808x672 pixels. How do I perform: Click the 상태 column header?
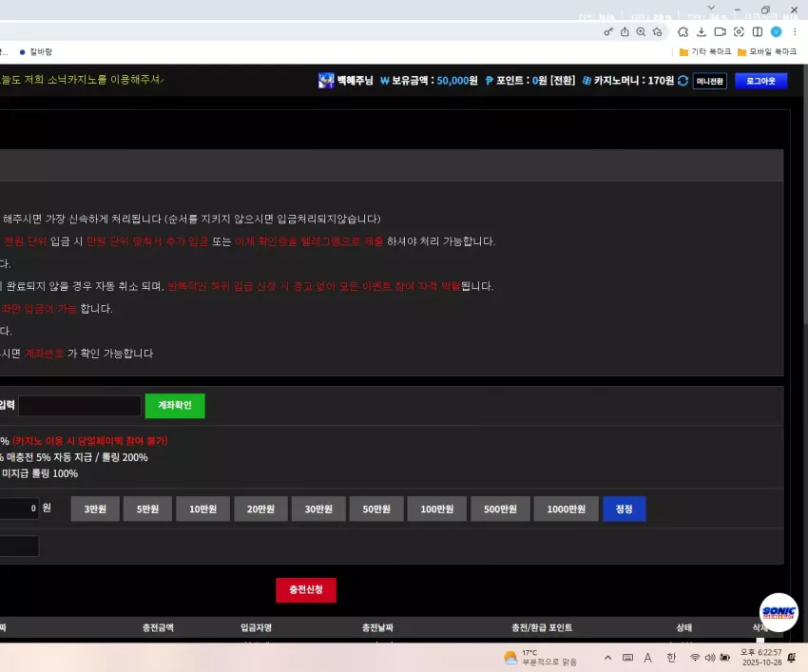684,627
